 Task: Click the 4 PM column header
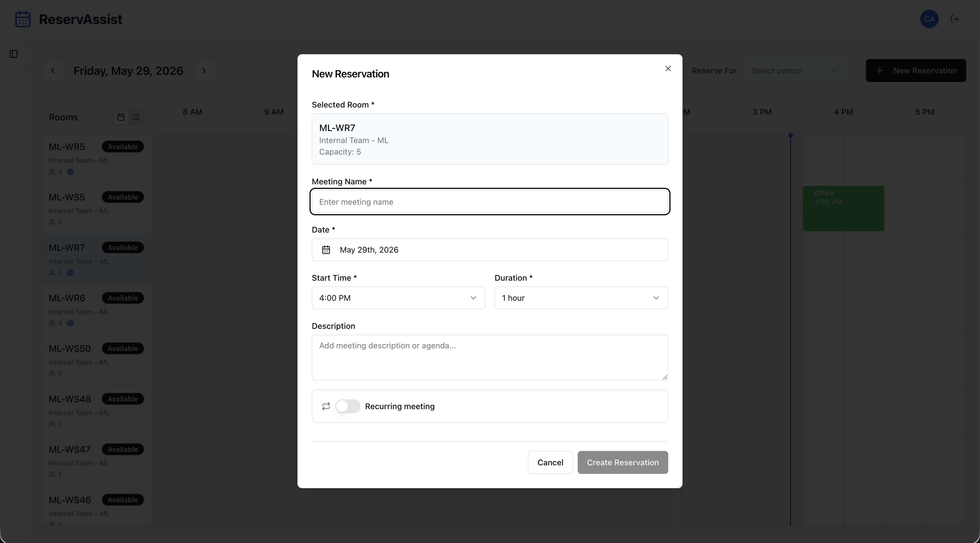(x=843, y=112)
